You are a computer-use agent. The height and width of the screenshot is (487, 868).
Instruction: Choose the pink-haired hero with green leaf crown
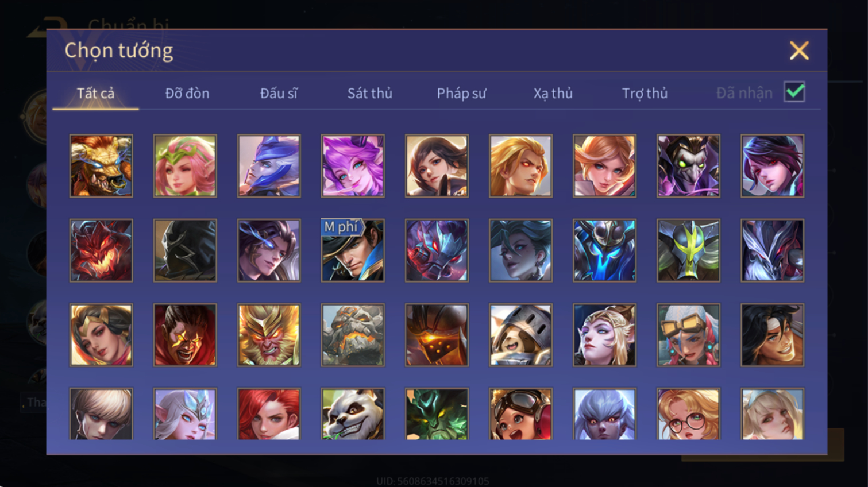(185, 166)
